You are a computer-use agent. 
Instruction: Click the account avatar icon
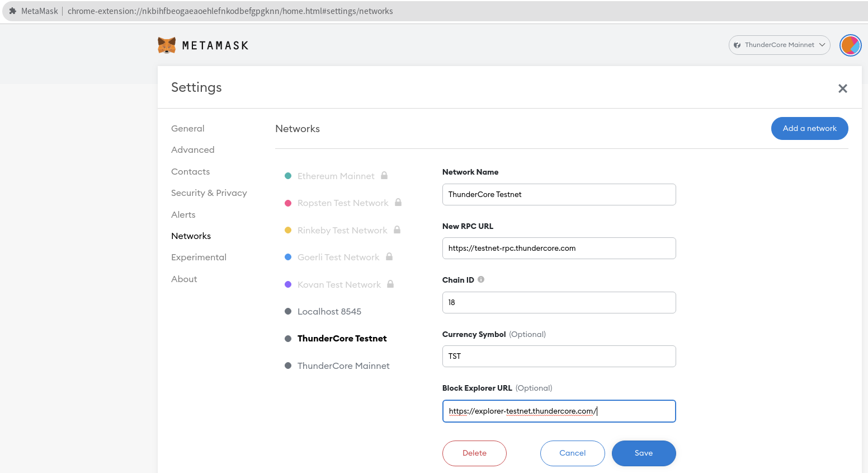[850, 45]
